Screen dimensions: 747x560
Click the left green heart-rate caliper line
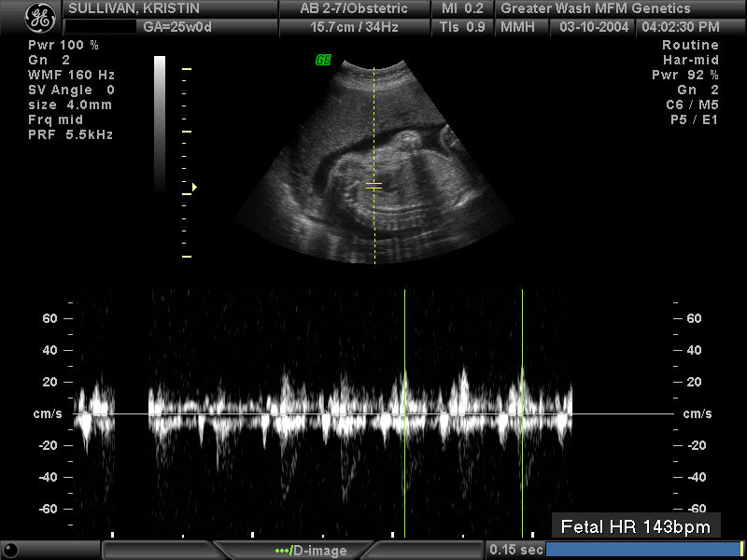coord(404,413)
